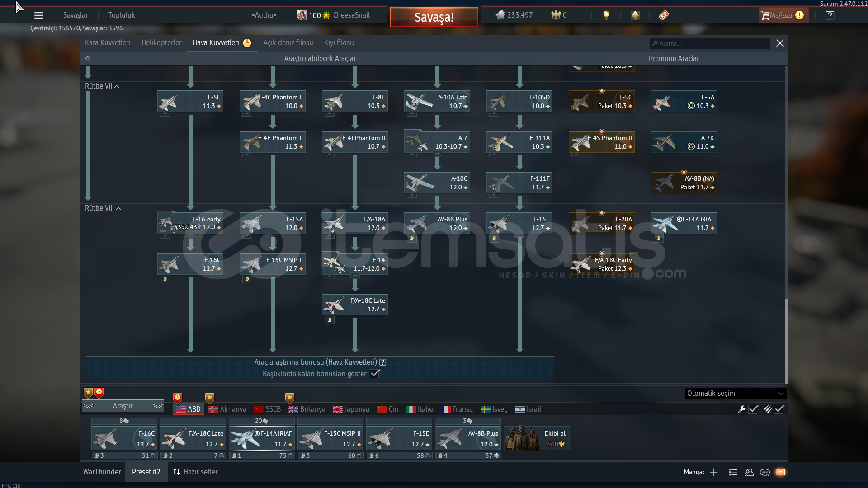Open the Mağaza store button

[x=781, y=15]
